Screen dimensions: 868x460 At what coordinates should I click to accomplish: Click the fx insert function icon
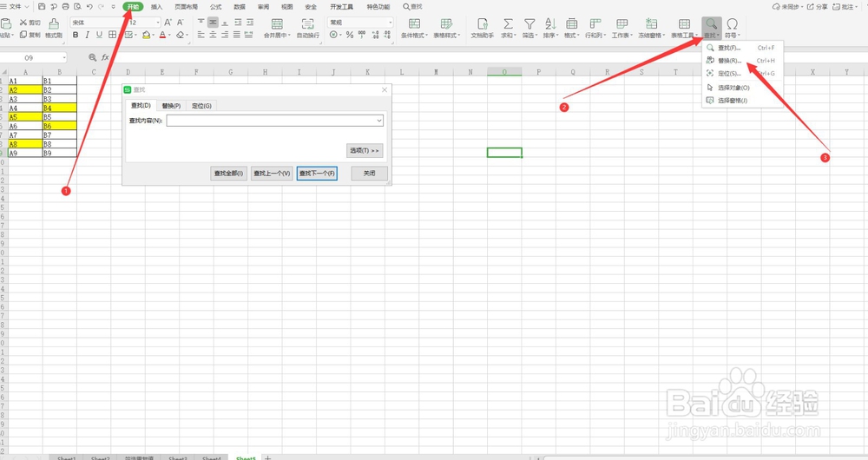(105, 57)
